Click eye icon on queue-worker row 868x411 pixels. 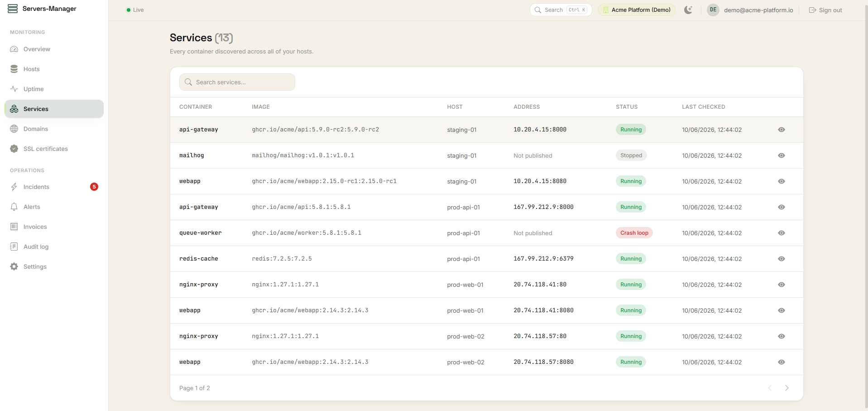tap(782, 233)
